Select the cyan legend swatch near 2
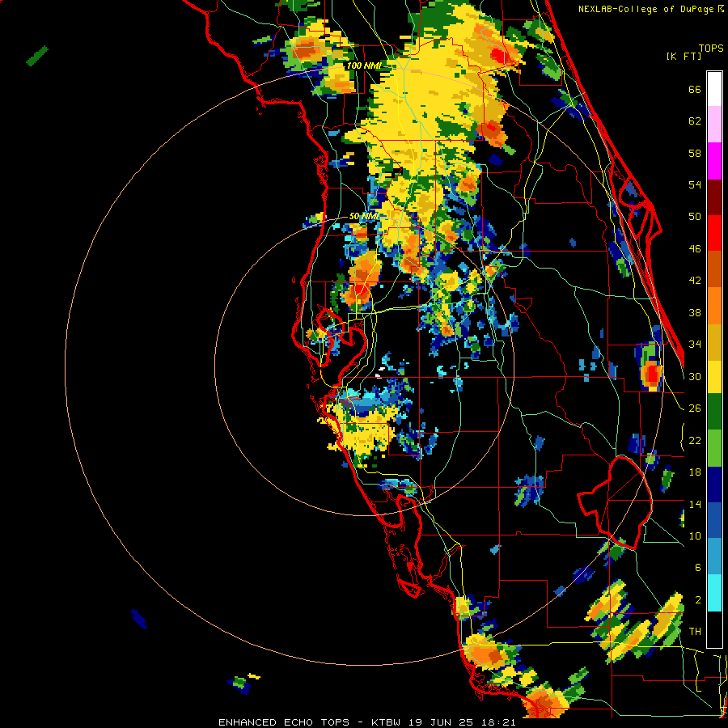728x728 pixels. point(714,593)
